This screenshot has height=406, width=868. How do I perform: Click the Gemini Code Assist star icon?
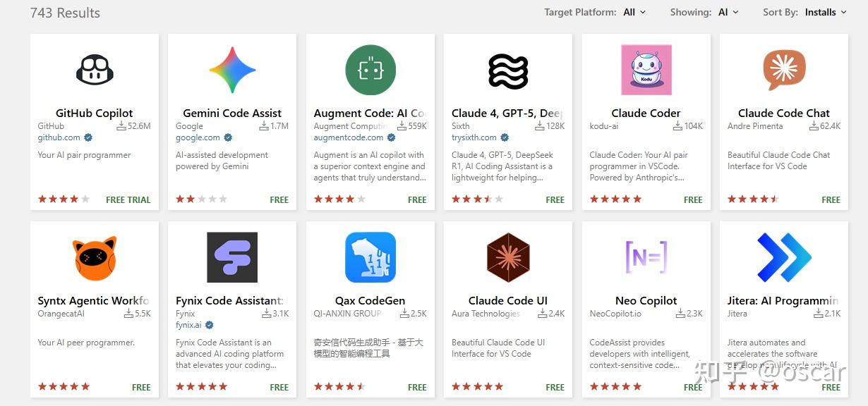coord(232,70)
